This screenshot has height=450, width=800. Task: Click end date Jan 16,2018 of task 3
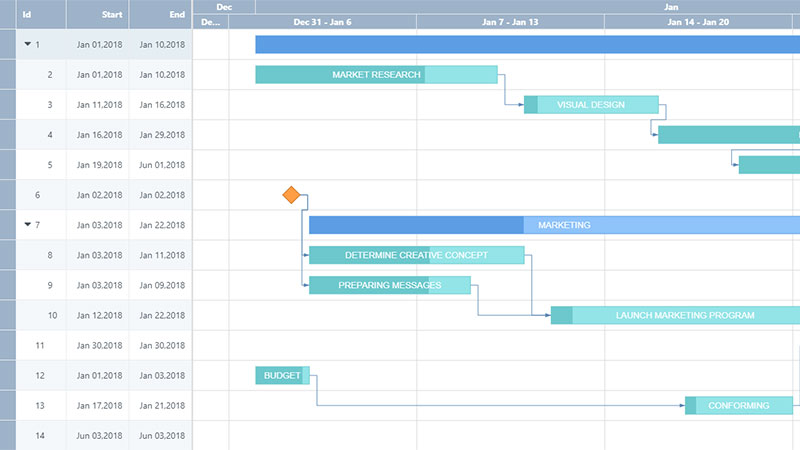pyautogui.click(x=162, y=105)
